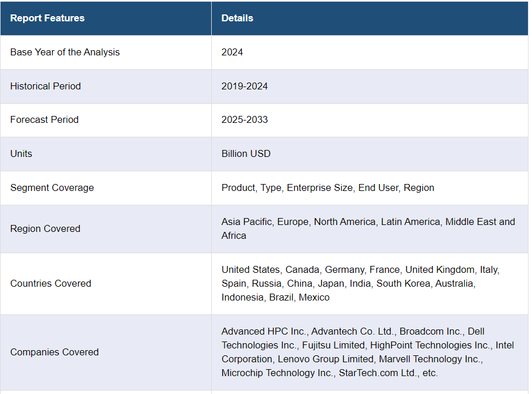Select the "Units" label cell
Viewport: 532px width, 394px height.
coord(21,153)
